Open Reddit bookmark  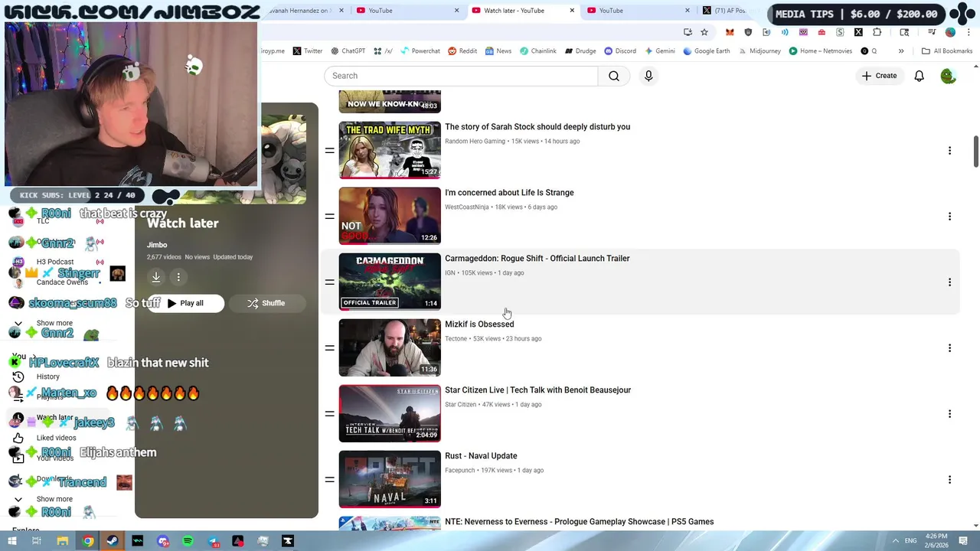[x=462, y=51]
